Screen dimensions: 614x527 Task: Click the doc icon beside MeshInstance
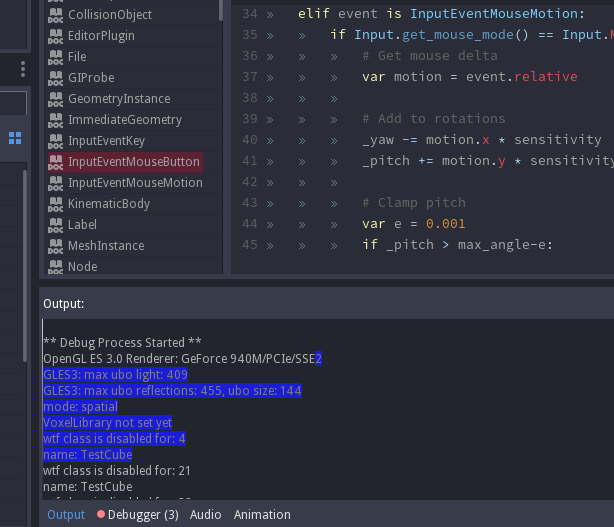click(55, 246)
